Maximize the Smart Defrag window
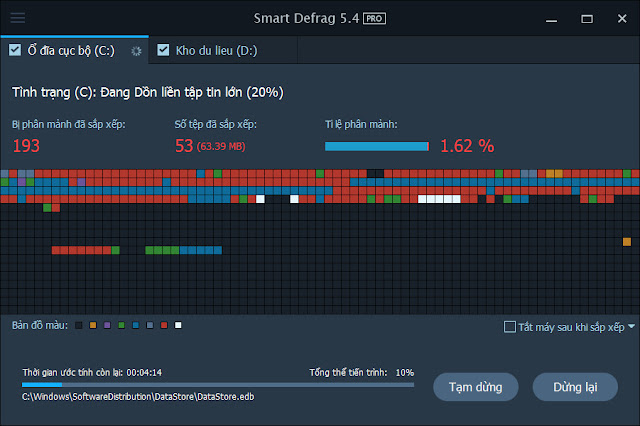The image size is (640, 426). click(x=587, y=19)
